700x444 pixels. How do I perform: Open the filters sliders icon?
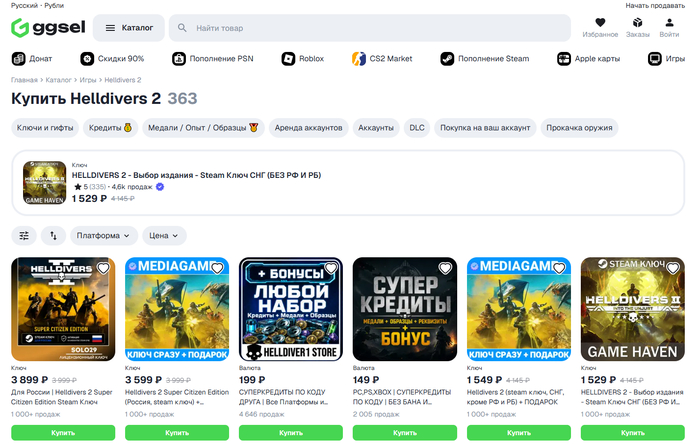(24, 236)
